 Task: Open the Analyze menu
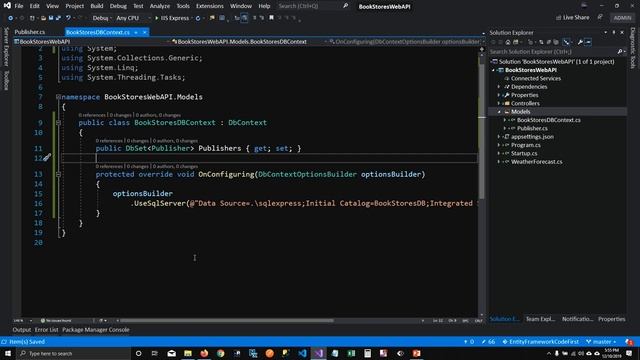pos(160,6)
